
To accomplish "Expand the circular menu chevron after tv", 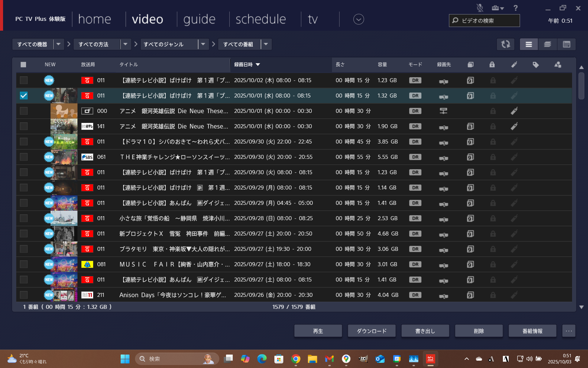I will [x=358, y=19].
